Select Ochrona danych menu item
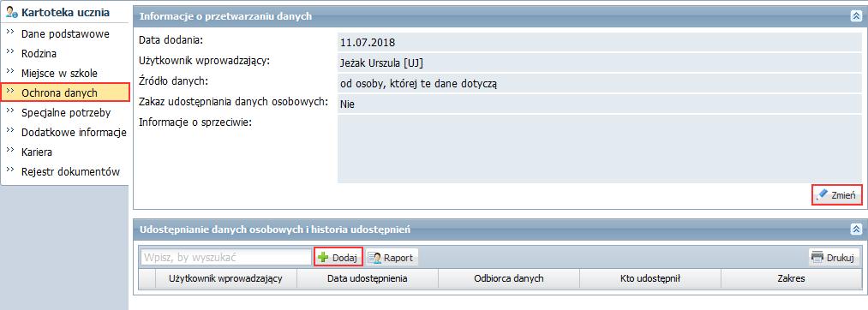 pos(65,92)
